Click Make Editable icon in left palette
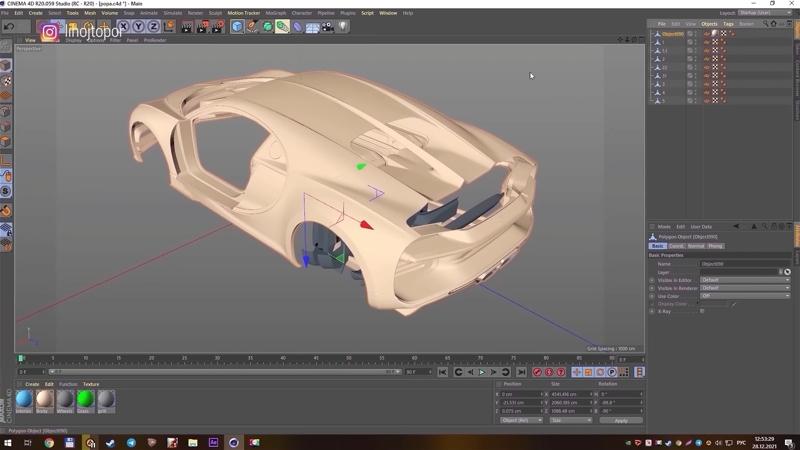This screenshot has height=450, width=800. [6, 46]
